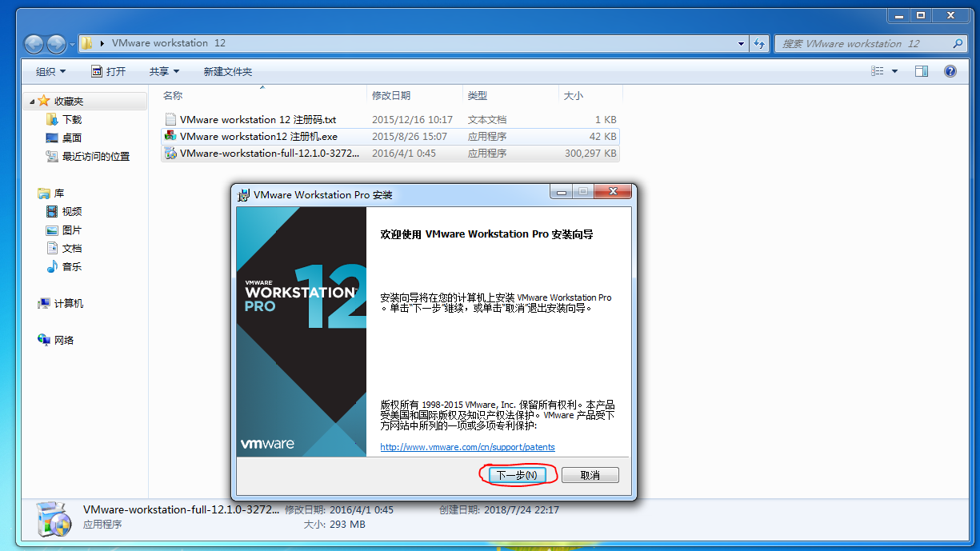Image resolution: width=980 pixels, height=551 pixels.
Task: Collapse the 收藏夹 tree expander arrow
Action: (32, 102)
